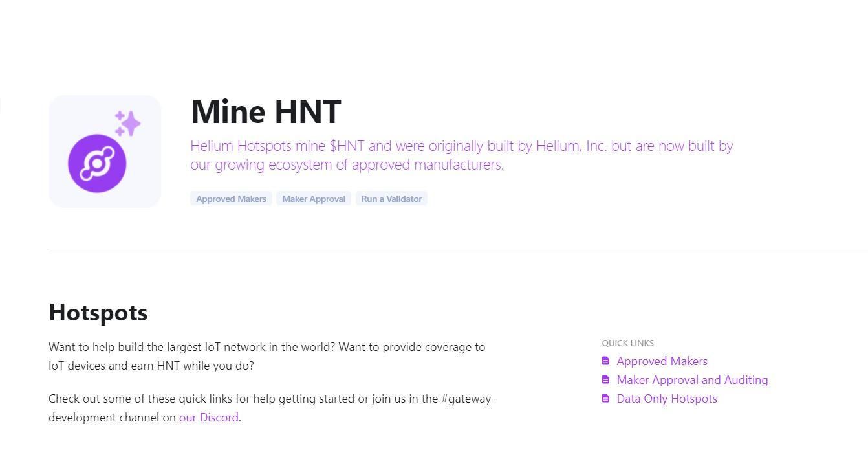Click the Mine HNT page title

[266, 111]
